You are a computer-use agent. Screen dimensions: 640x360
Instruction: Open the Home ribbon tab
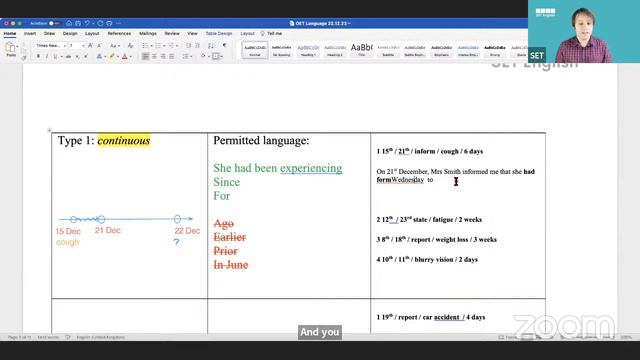pos(10,33)
